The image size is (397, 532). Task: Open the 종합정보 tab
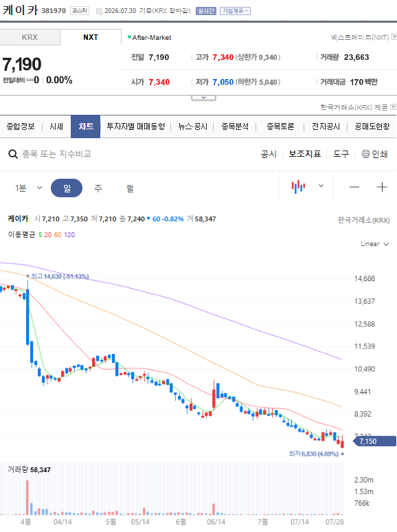pos(21,126)
